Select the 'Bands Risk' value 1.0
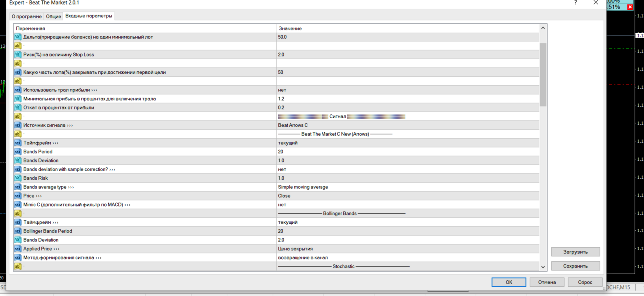This screenshot has width=644, height=296. (x=408, y=178)
